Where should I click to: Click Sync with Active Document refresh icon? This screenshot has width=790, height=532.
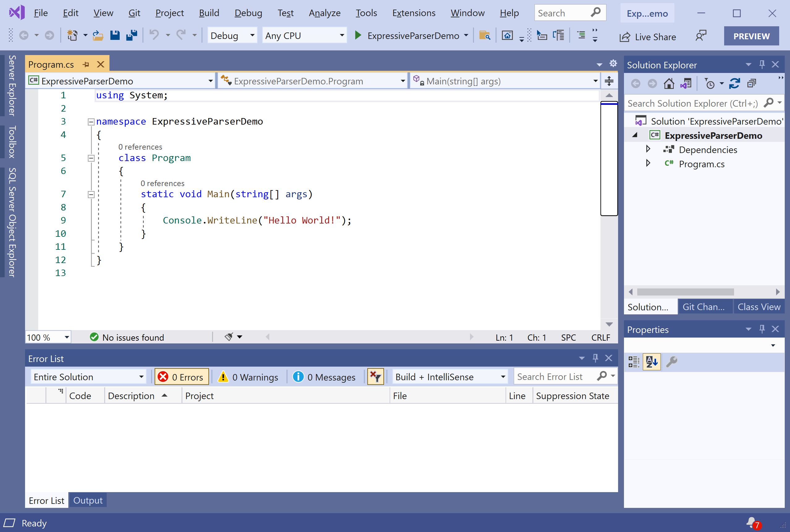pyautogui.click(x=734, y=83)
